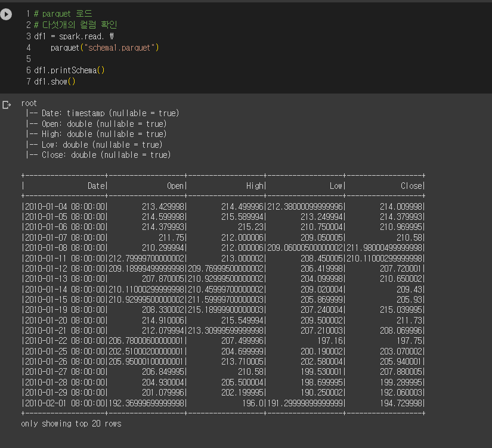This screenshot has height=448, width=492.
Task: Click Low value 190.250002
Action: tap(321, 393)
